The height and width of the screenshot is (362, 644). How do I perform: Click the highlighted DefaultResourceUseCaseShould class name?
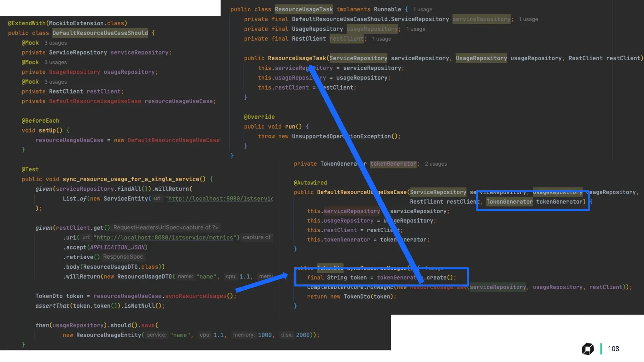pos(100,33)
